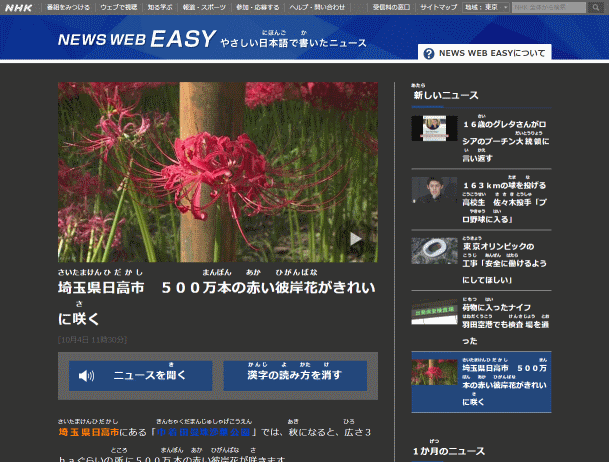
Task: Open the 受信料の窓口 link
Action: pos(391,7)
